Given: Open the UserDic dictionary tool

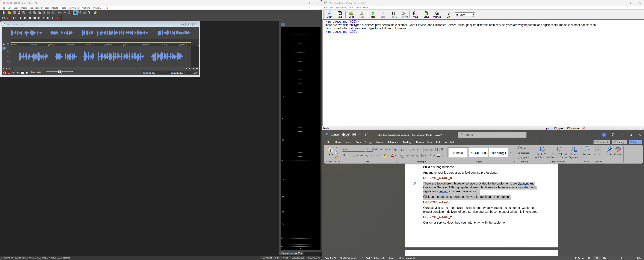Looking at the screenshot, I should [437, 14].
